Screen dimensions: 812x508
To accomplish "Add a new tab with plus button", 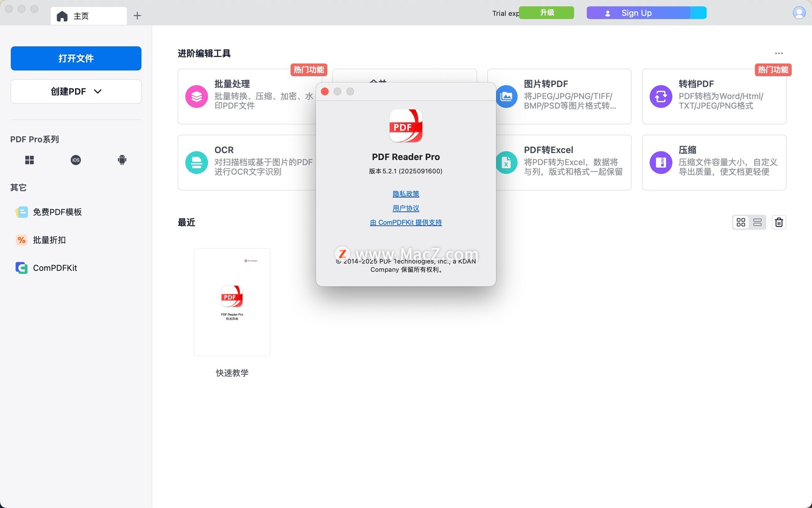I will pos(137,16).
